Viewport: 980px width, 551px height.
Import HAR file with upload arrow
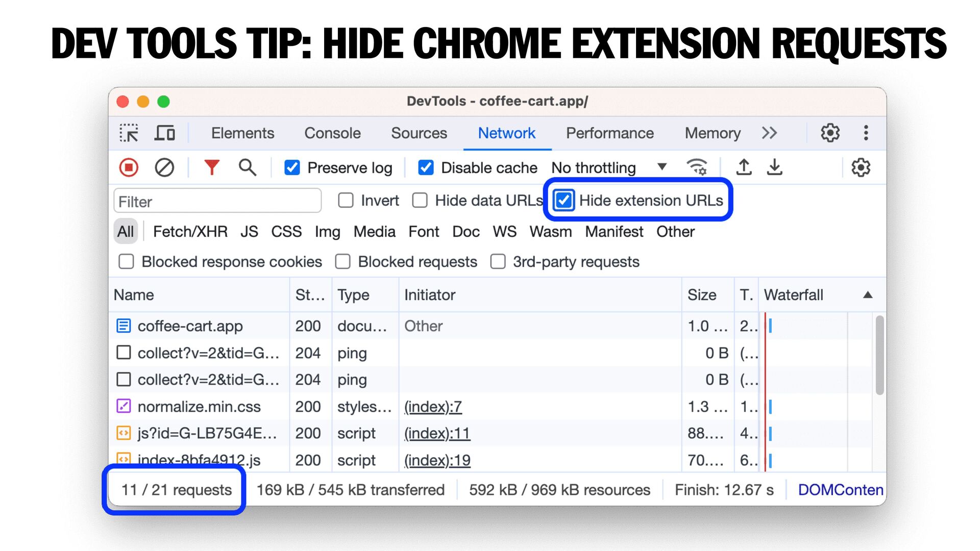(744, 167)
